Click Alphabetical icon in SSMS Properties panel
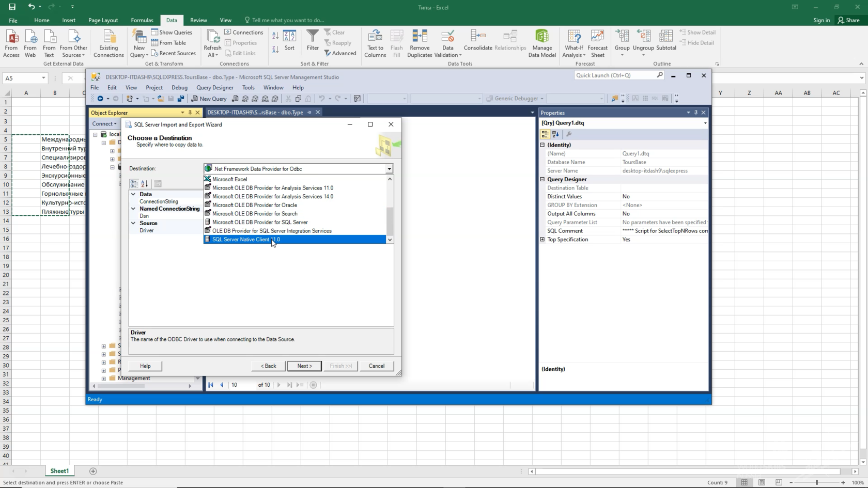 pyautogui.click(x=555, y=134)
